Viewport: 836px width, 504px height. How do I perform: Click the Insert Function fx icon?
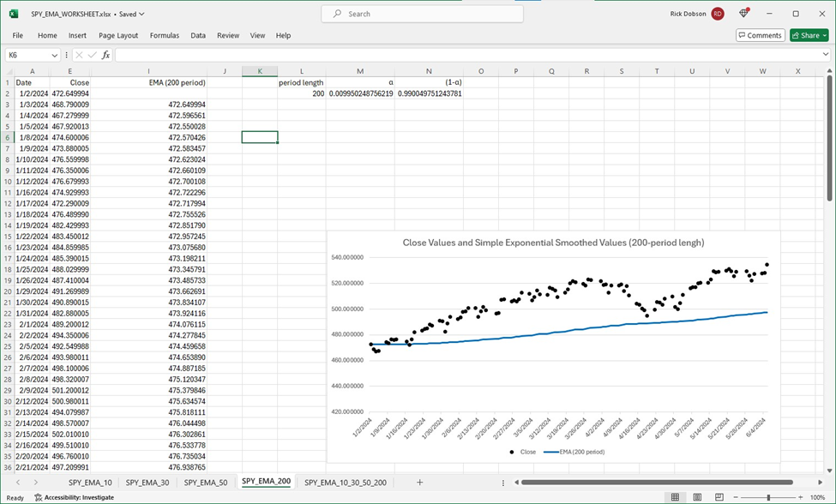click(105, 55)
